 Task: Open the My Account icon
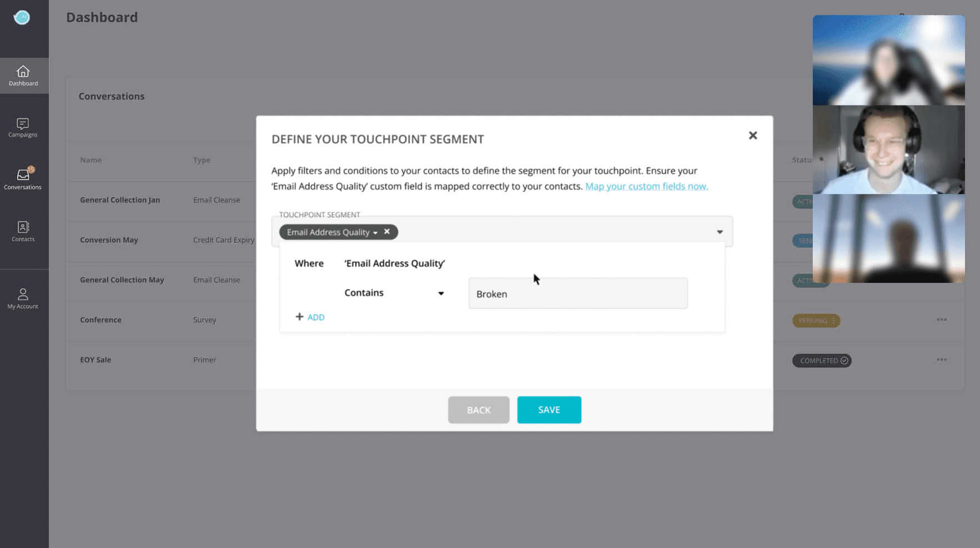tap(23, 294)
